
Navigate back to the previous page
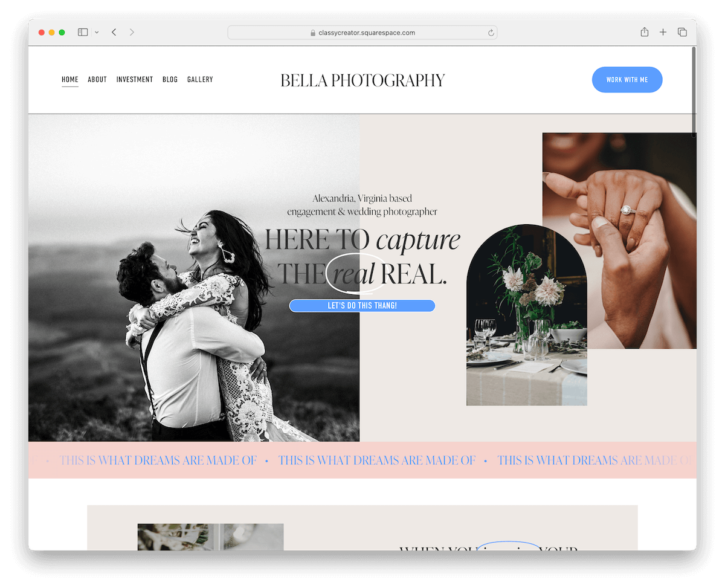point(114,31)
